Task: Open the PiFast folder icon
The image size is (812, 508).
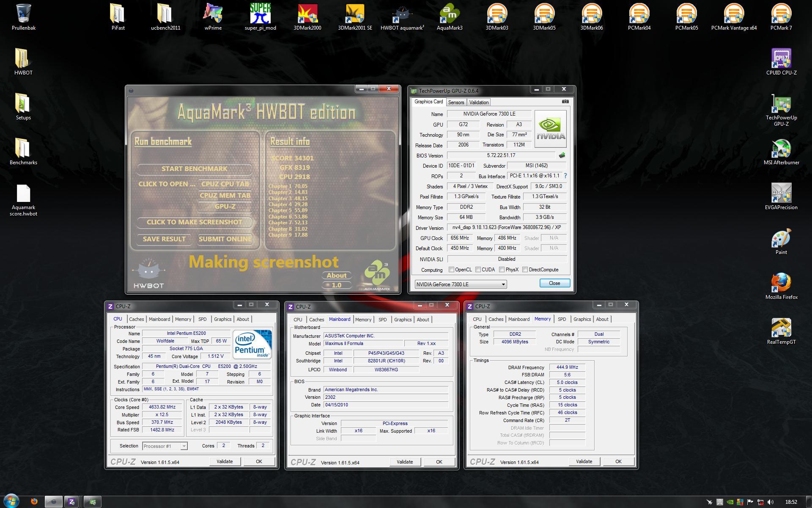Action: coord(118,17)
